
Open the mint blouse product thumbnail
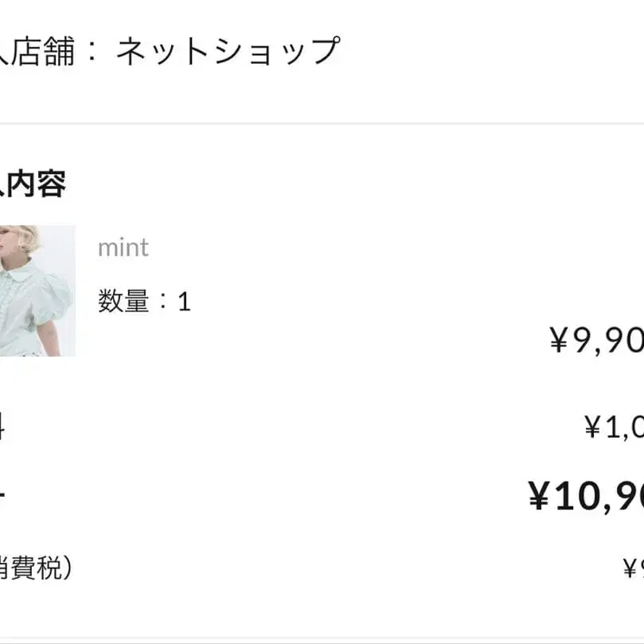click(x=37, y=291)
